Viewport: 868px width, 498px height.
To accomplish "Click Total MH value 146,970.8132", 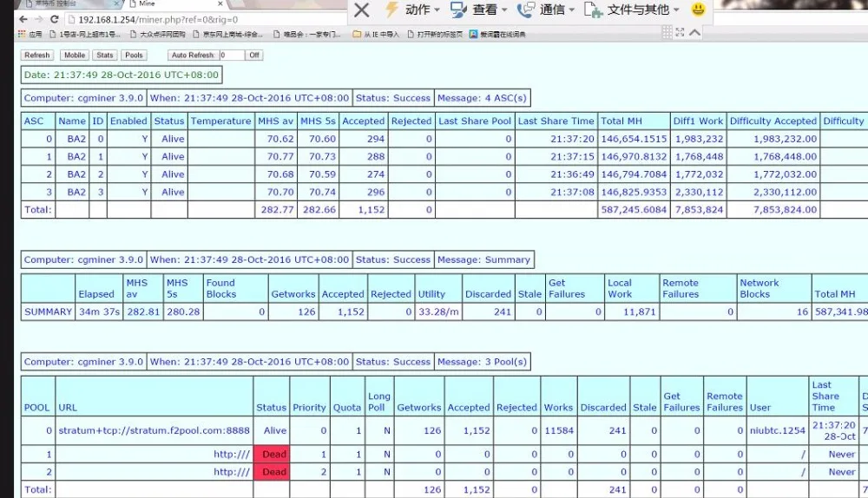I will pos(634,156).
